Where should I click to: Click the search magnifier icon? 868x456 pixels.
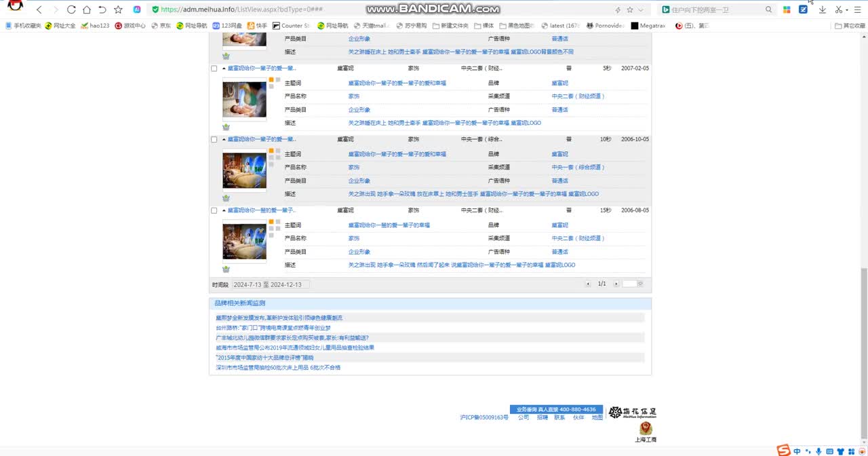(x=768, y=9)
